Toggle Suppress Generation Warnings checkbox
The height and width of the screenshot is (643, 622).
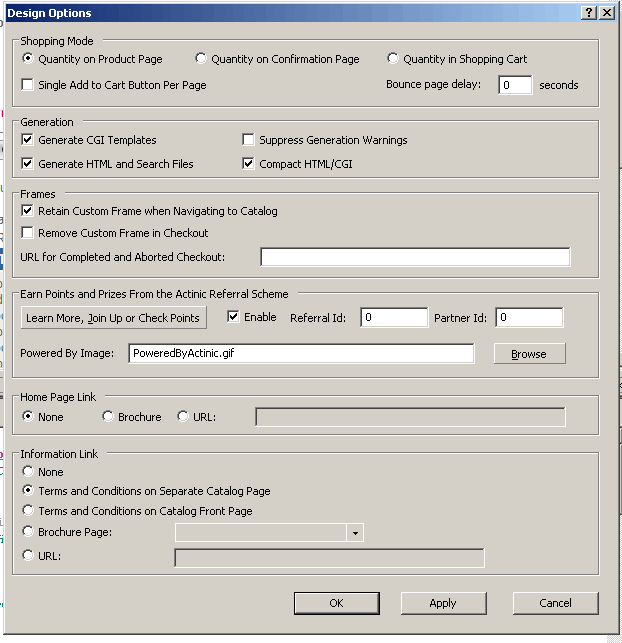[249, 140]
